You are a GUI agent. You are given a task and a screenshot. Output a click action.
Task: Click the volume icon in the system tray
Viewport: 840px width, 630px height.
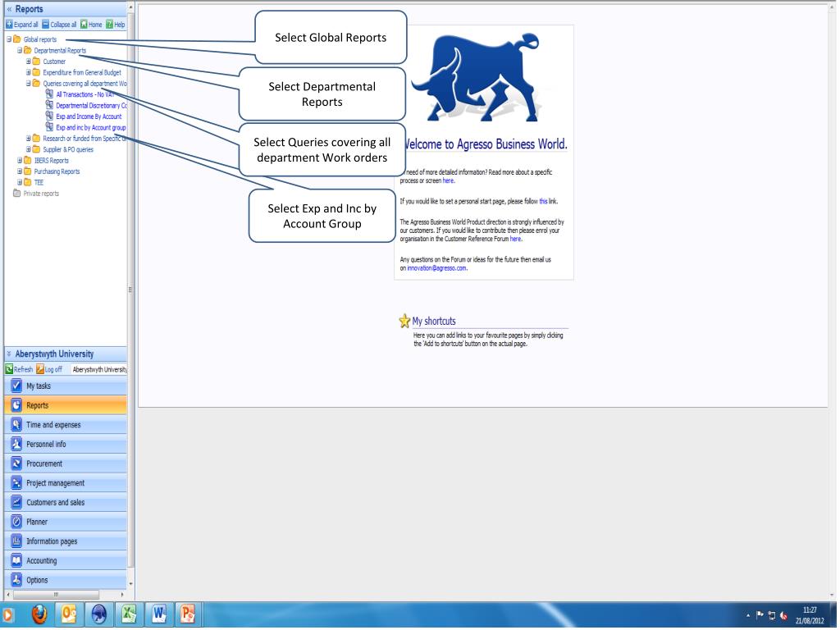point(783,615)
